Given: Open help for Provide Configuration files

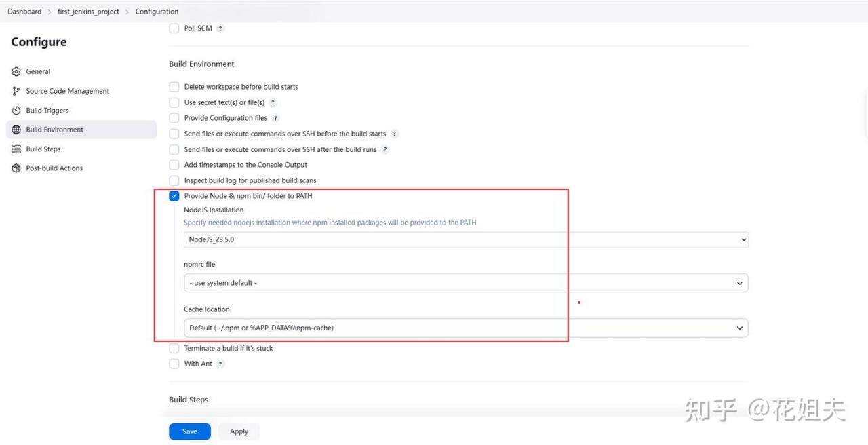Looking at the screenshot, I should (275, 118).
